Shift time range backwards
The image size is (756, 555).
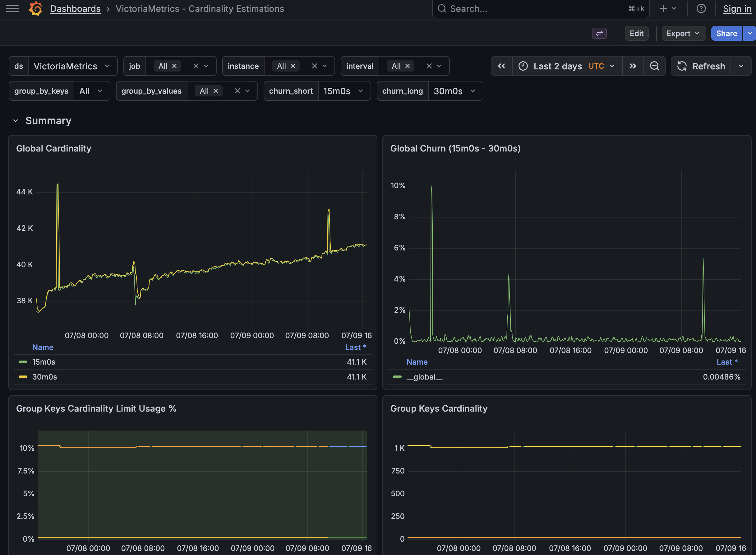(501, 66)
